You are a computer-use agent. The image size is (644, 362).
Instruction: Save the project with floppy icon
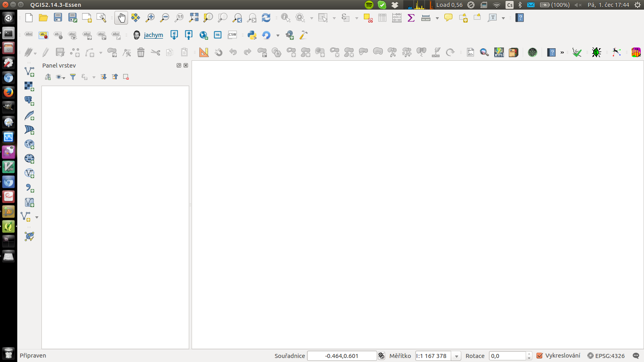[58, 18]
